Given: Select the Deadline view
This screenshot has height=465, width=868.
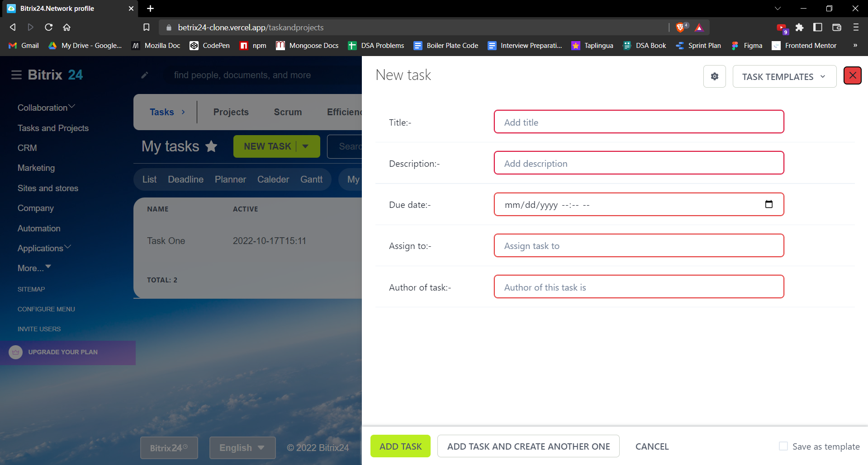Looking at the screenshot, I should (x=185, y=179).
